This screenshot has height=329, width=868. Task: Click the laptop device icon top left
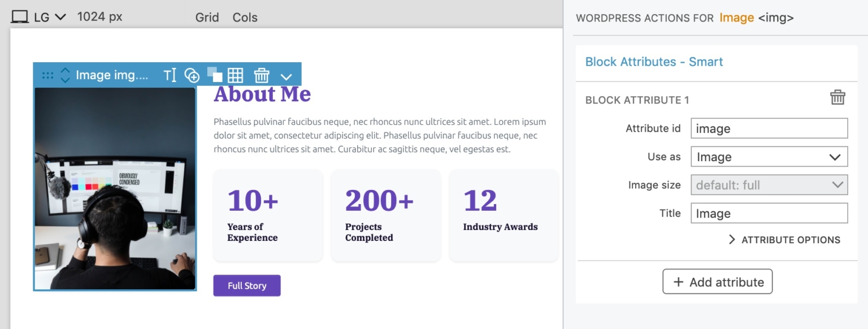(x=20, y=16)
